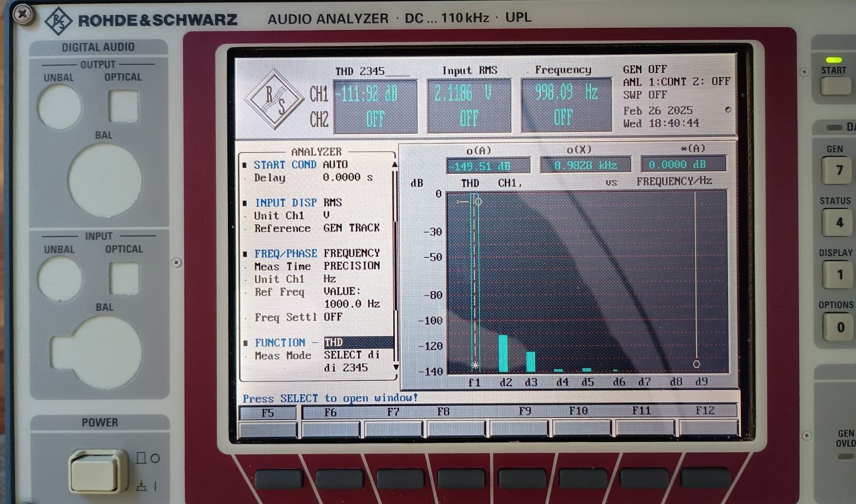
Task: Click the CH2 THD OFF reading
Action: [x=375, y=119]
